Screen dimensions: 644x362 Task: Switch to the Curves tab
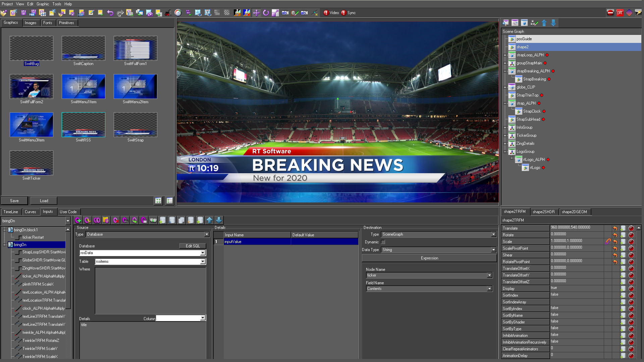[x=31, y=212]
